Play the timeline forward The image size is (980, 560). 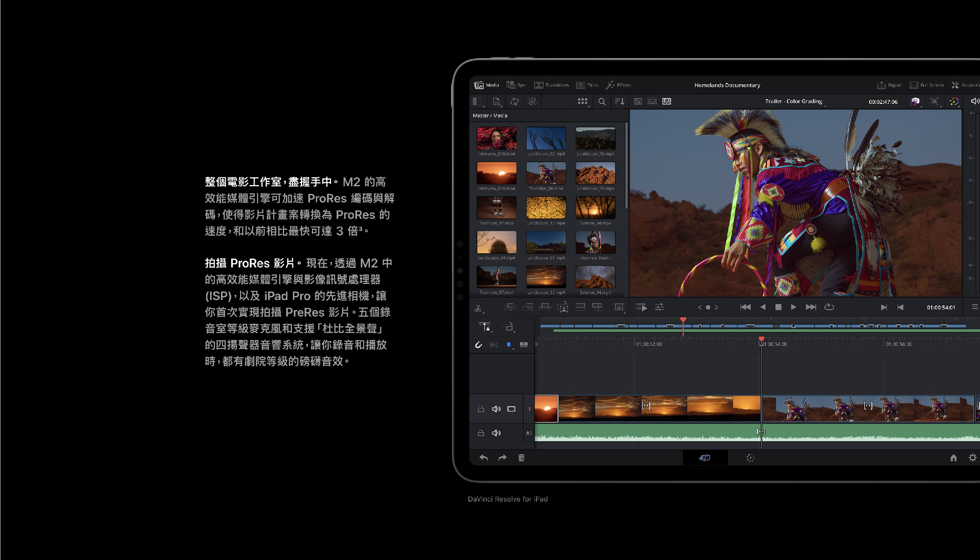coord(793,307)
